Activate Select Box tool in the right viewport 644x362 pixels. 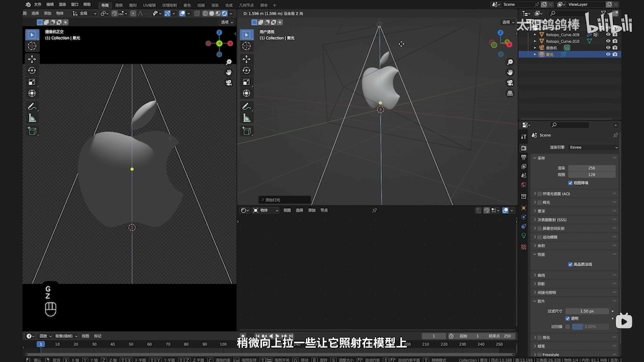(247, 35)
